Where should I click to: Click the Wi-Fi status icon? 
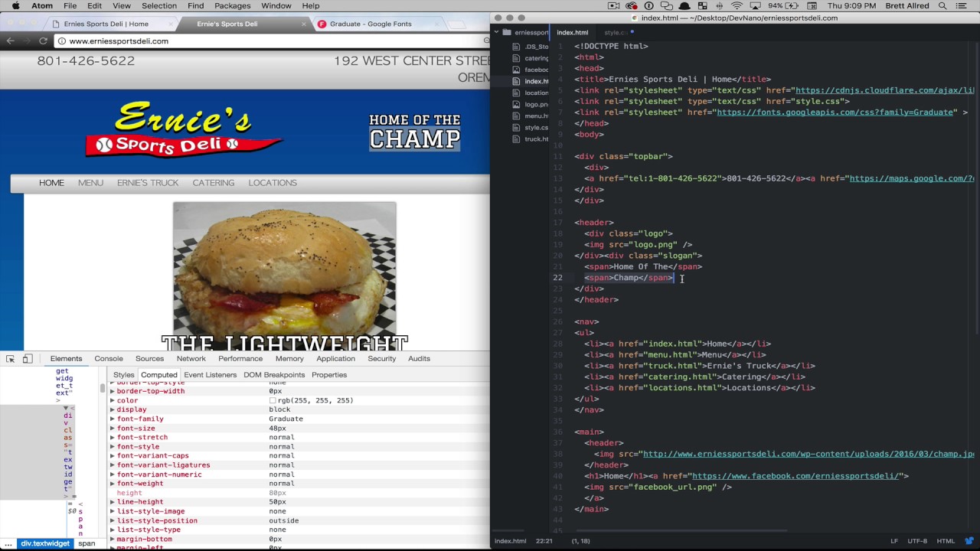point(736,6)
